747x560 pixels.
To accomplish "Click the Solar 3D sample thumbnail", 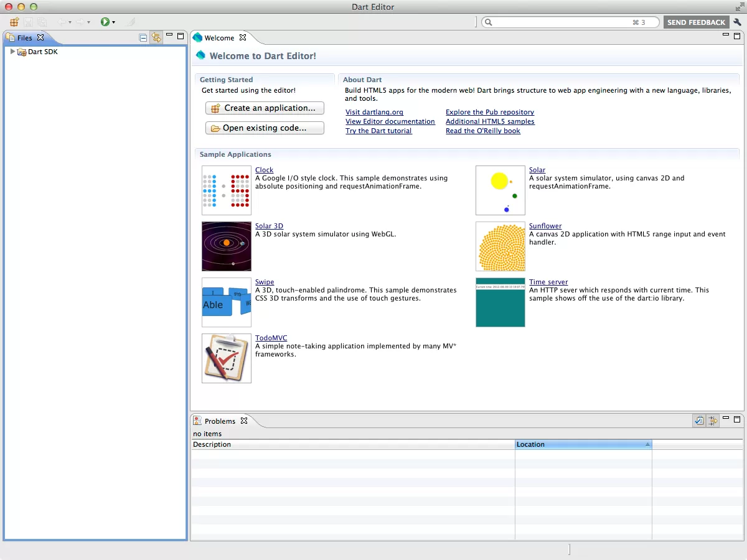I will tap(227, 246).
